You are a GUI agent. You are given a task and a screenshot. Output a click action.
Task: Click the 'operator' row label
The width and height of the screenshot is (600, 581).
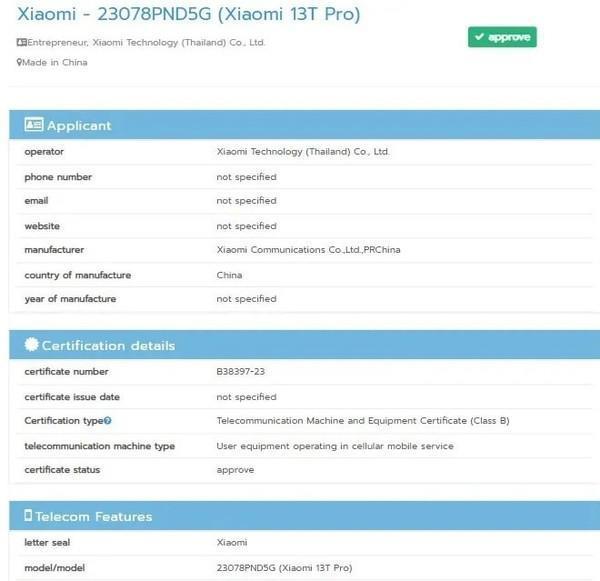point(44,152)
